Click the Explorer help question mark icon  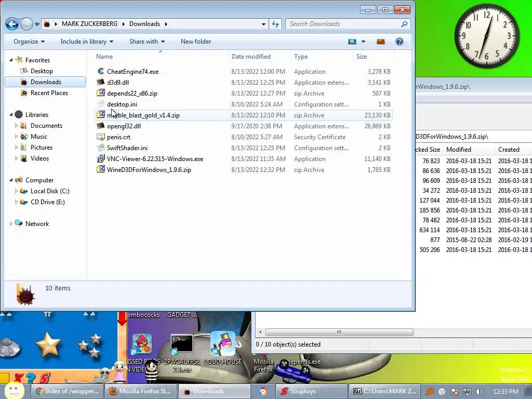click(400, 42)
